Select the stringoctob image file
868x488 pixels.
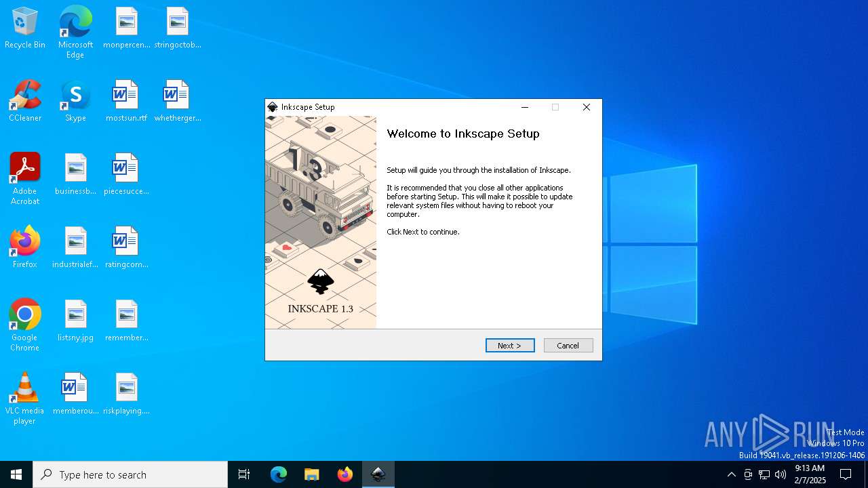tap(178, 28)
